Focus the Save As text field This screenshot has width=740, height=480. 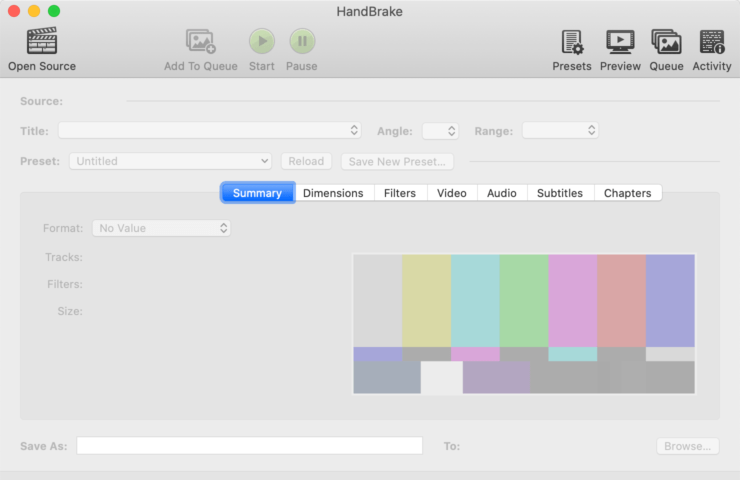pos(250,446)
